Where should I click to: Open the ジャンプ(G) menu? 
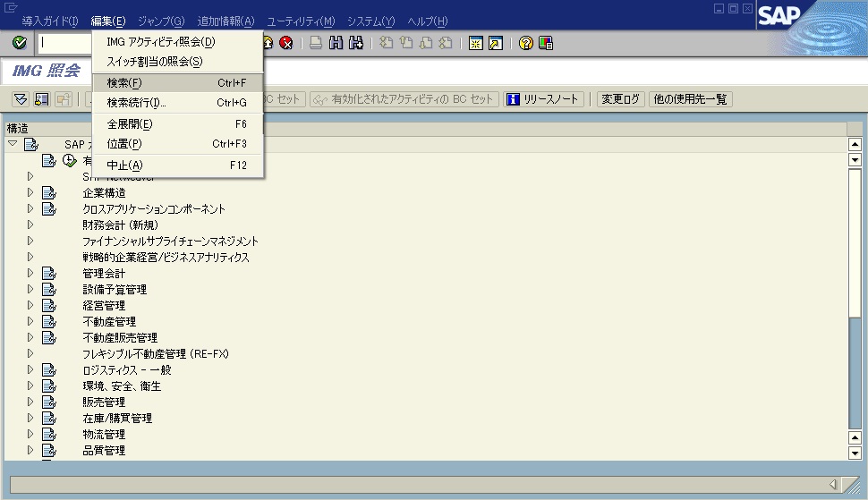(x=161, y=21)
